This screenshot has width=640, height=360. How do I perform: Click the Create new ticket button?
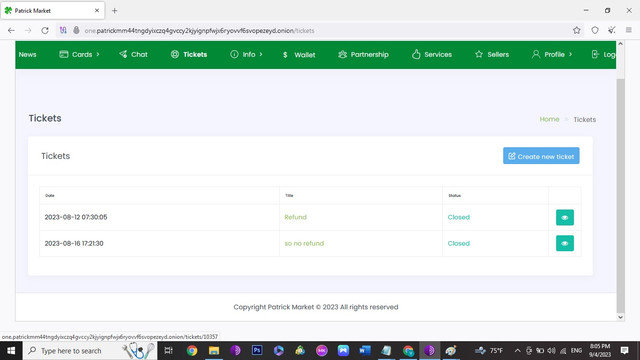[541, 156]
